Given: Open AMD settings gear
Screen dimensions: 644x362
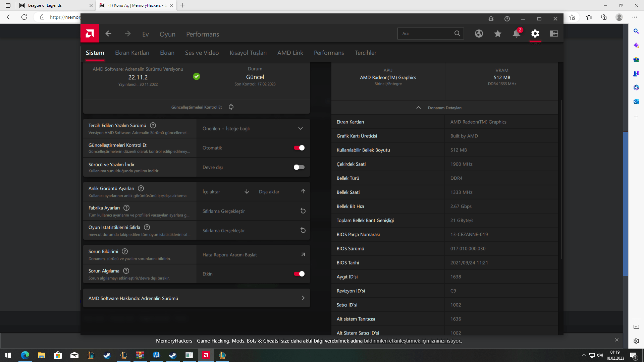Looking at the screenshot, I should tap(535, 34).
